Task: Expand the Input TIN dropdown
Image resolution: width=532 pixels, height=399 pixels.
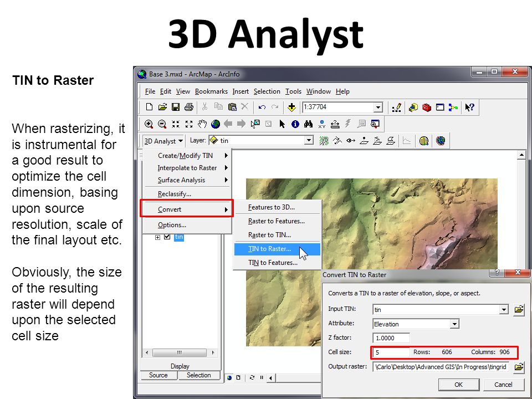Action: click(x=504, y=309)
